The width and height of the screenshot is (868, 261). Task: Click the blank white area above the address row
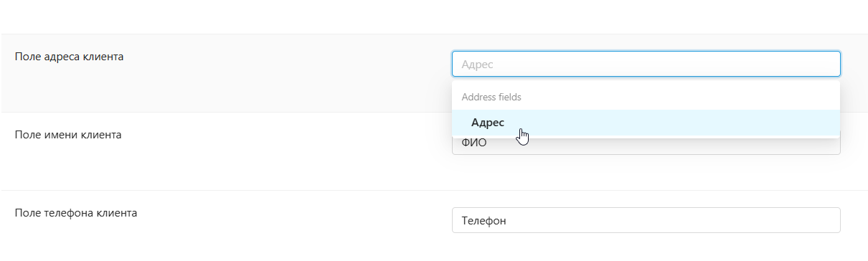click(x=430, y=16)
